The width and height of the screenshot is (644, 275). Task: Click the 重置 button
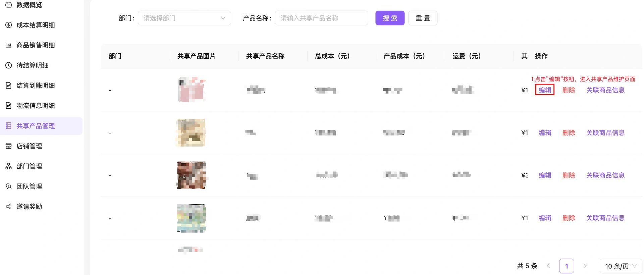click(423, 18)
